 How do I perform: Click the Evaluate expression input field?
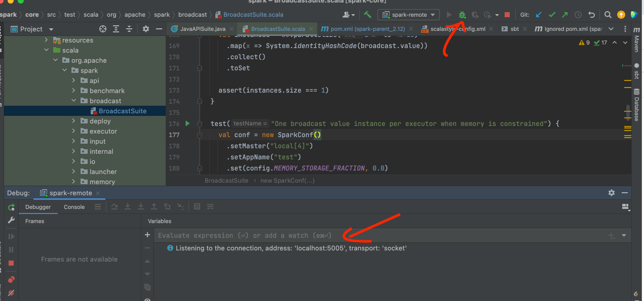[380, 235]
